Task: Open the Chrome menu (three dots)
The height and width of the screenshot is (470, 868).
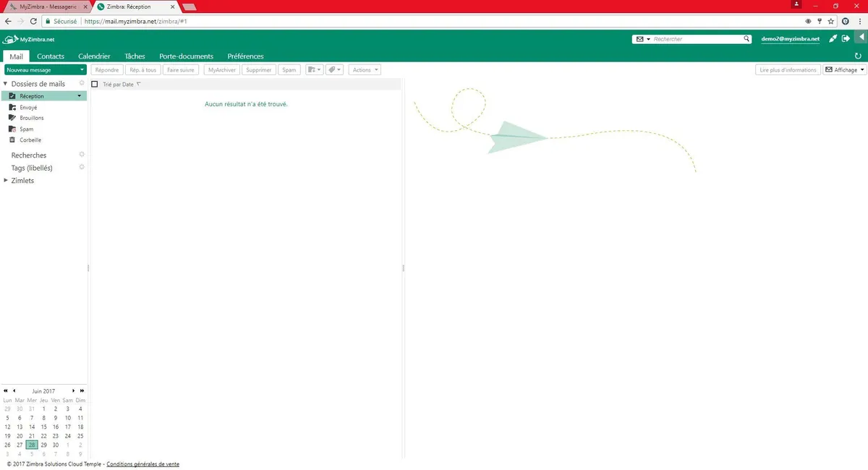Action: pyautogui.click(x=859, y=21)
